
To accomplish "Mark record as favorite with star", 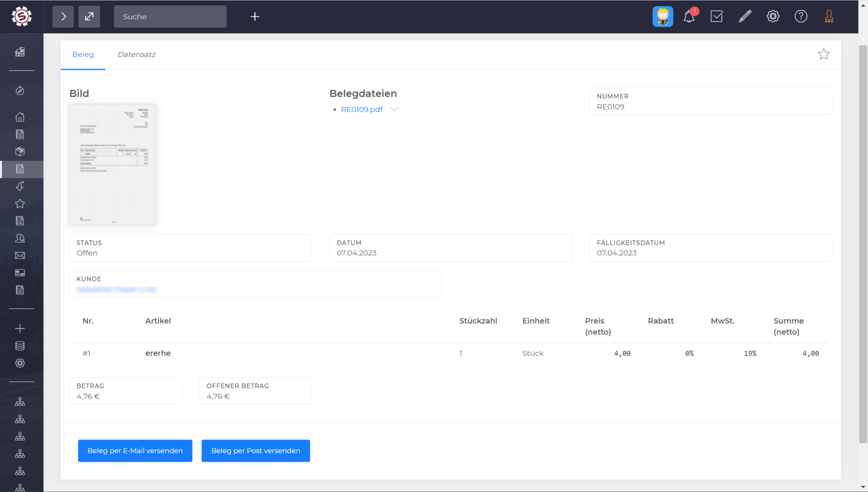I will (823, 54).
